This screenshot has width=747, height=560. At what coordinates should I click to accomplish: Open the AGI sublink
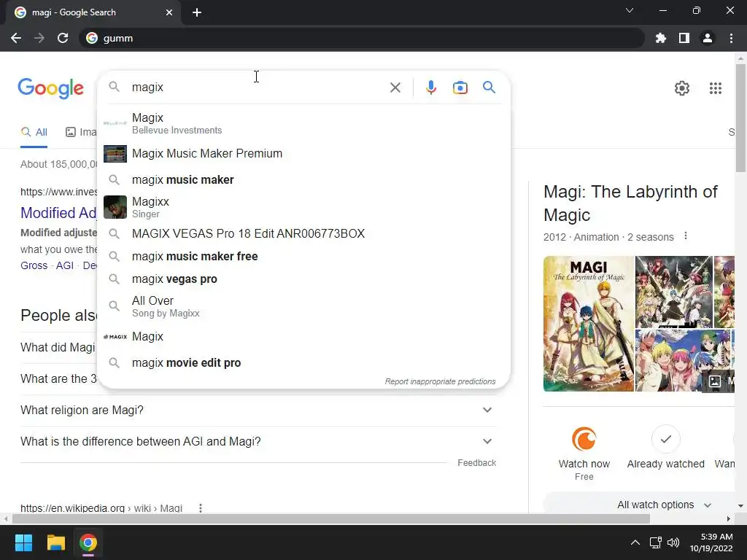65,265
